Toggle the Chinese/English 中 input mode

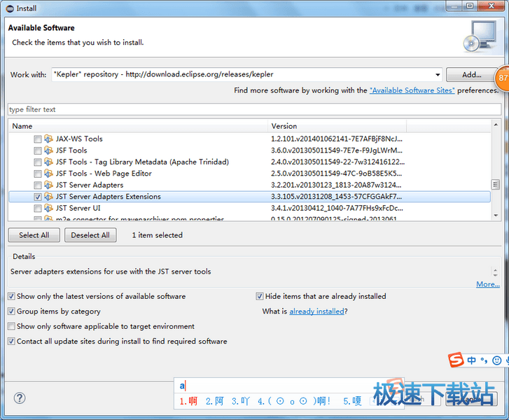pos(471,360)
